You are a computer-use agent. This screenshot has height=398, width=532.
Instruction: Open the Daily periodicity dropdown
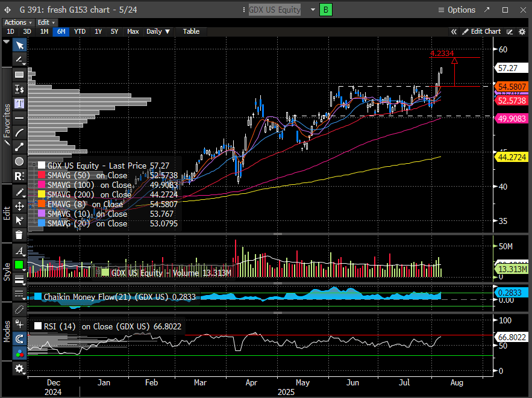158,31
